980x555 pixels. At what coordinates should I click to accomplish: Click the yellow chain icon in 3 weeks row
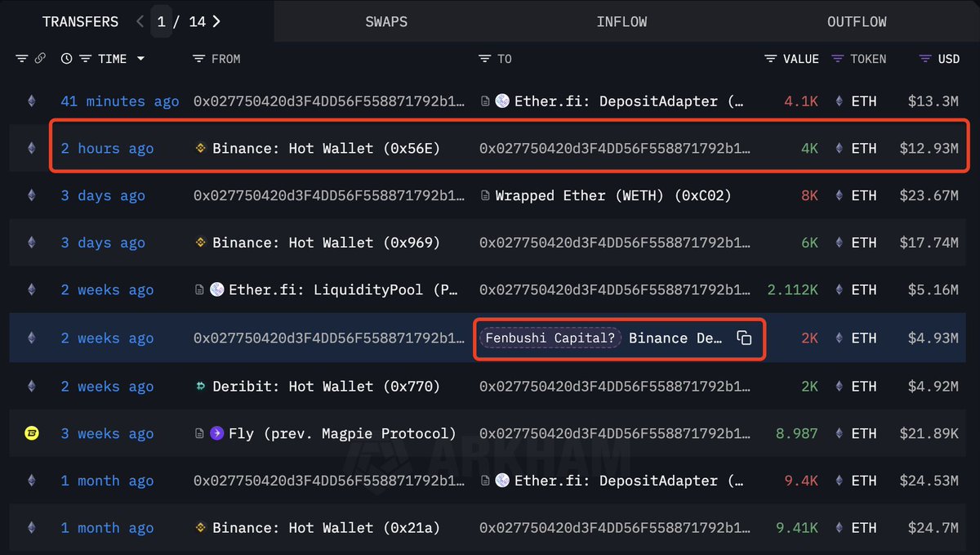tap(31, 433)
